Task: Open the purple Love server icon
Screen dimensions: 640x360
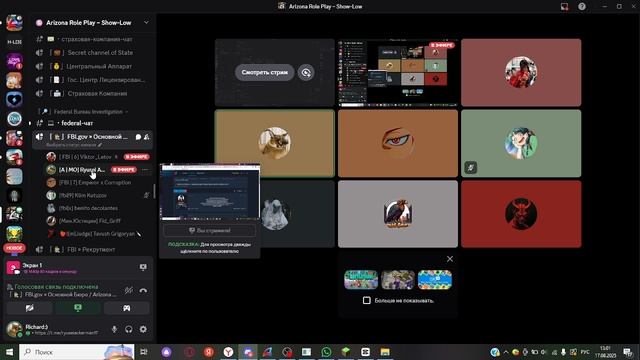Action: [x=14, y=61]
